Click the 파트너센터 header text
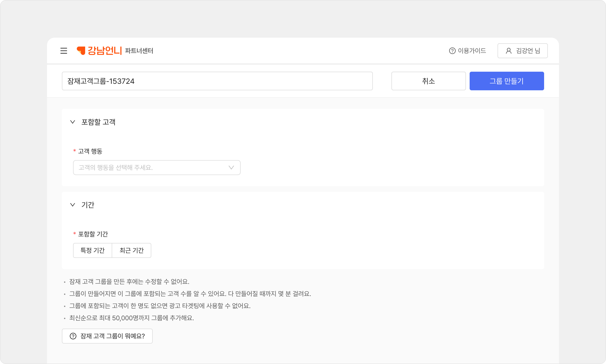 click(139, 51)
